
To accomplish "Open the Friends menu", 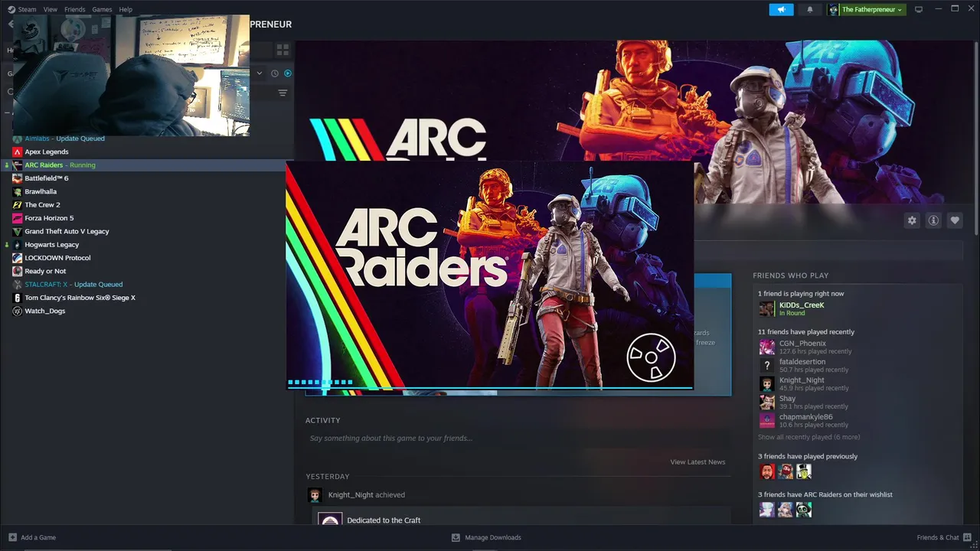I will coord(75,9).
